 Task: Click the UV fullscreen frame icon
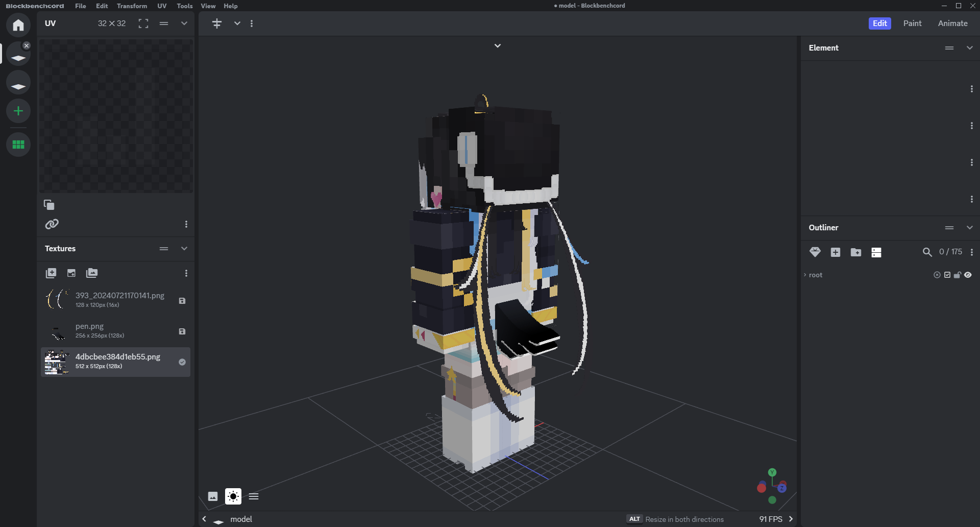coord(143,23)
